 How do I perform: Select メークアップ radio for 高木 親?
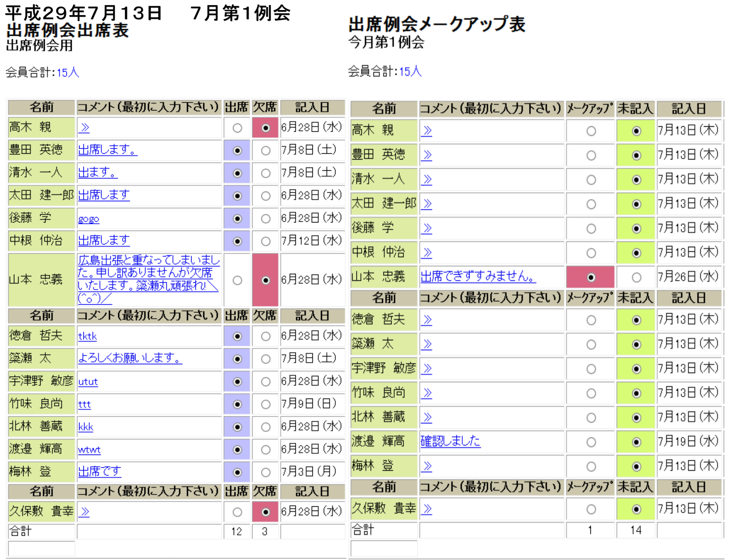[x=591, y=131]
